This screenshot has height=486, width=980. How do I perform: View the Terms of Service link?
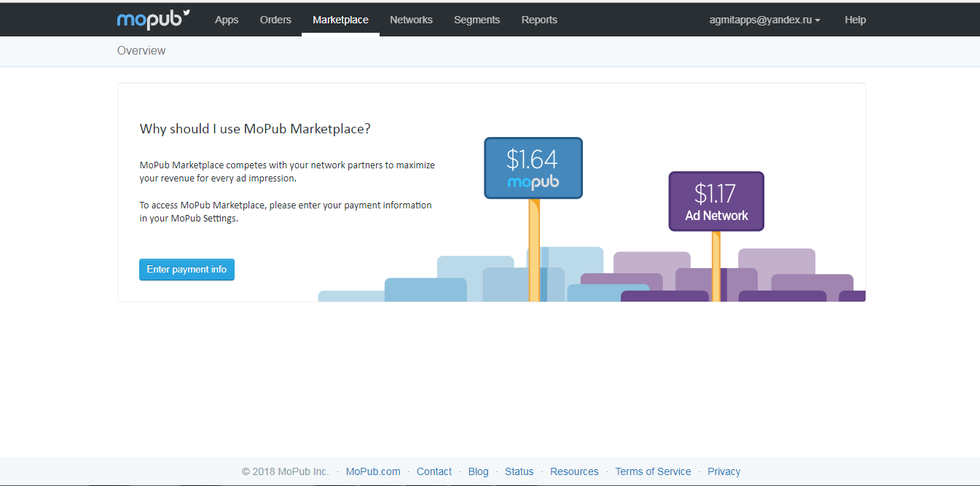[653, 471]
